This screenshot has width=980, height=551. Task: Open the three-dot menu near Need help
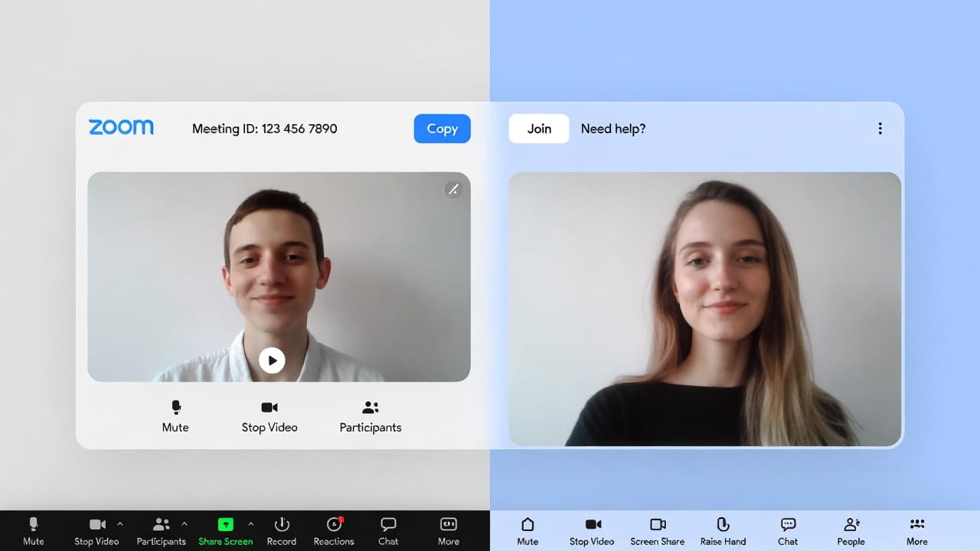point(880,129)
